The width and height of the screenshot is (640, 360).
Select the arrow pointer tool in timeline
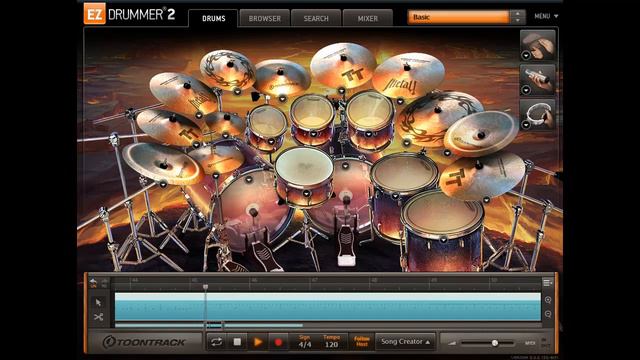click(x=98, y=302)
